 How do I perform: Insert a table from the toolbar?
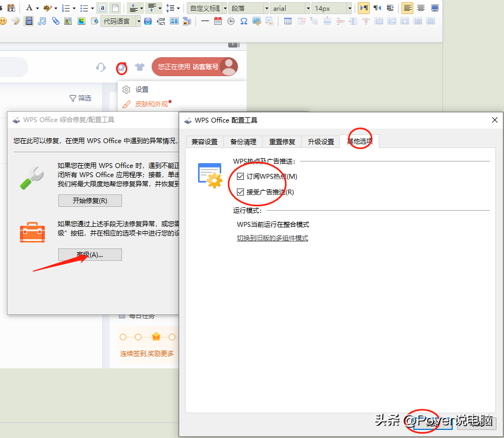(288, 21)
